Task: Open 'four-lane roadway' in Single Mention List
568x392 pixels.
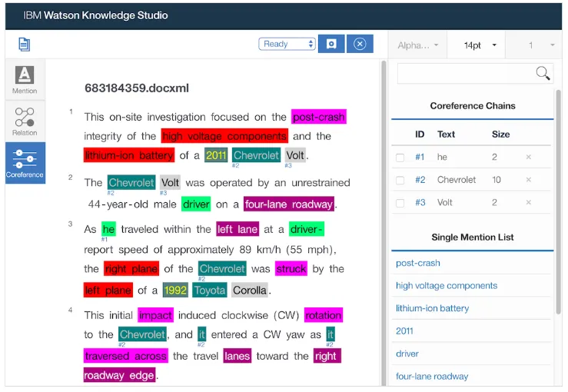Action: point(432,377)
